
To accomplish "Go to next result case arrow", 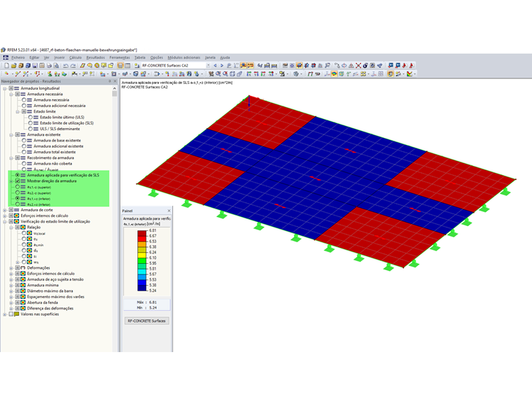I will (x=222, y=66).
